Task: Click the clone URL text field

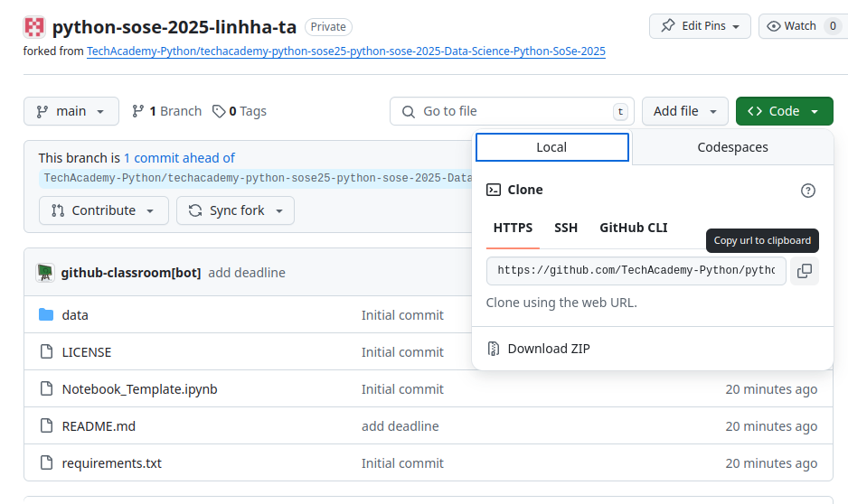Action: pyautogui.click(x=636, y=271)
